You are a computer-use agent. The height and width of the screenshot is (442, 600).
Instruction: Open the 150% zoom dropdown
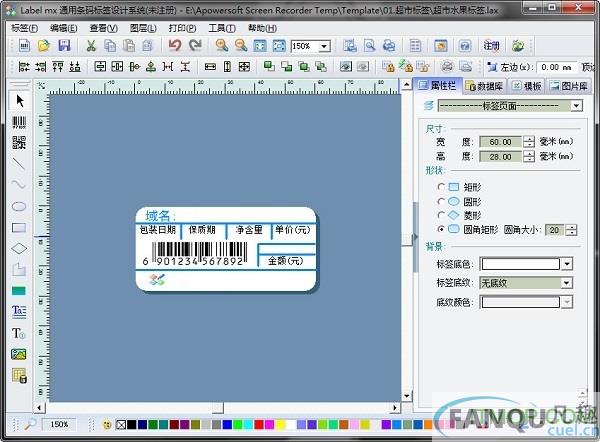[x=324, y=46]
